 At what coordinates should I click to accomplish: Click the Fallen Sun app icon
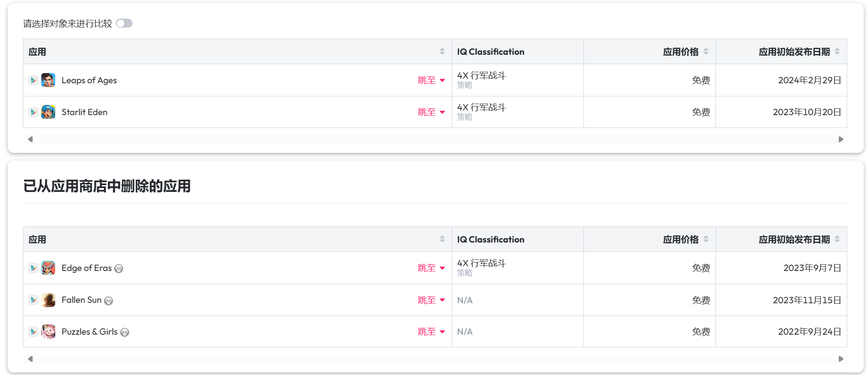coord(48,300)
